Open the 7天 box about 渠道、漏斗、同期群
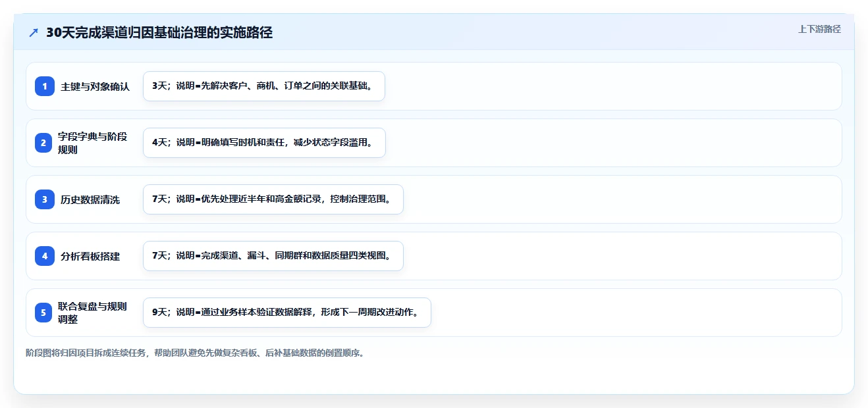Image resolution: width=868 pixels, height=408 pixels. point(273,256)
